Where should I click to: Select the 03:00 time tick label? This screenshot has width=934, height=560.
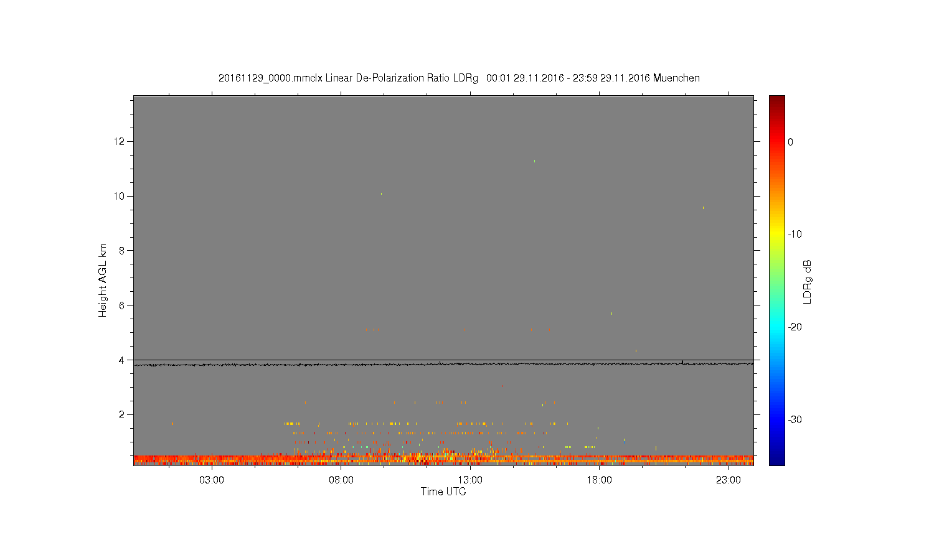(x=212, y=480)
